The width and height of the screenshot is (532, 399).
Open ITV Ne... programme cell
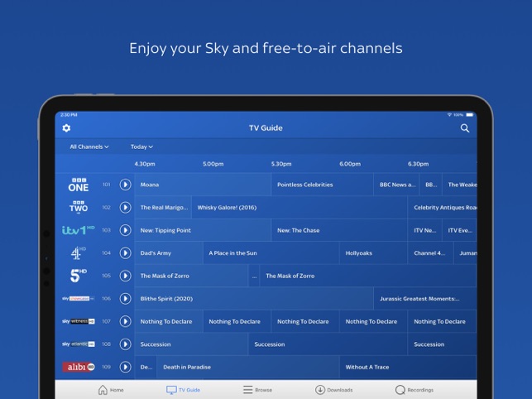[424, 230]
